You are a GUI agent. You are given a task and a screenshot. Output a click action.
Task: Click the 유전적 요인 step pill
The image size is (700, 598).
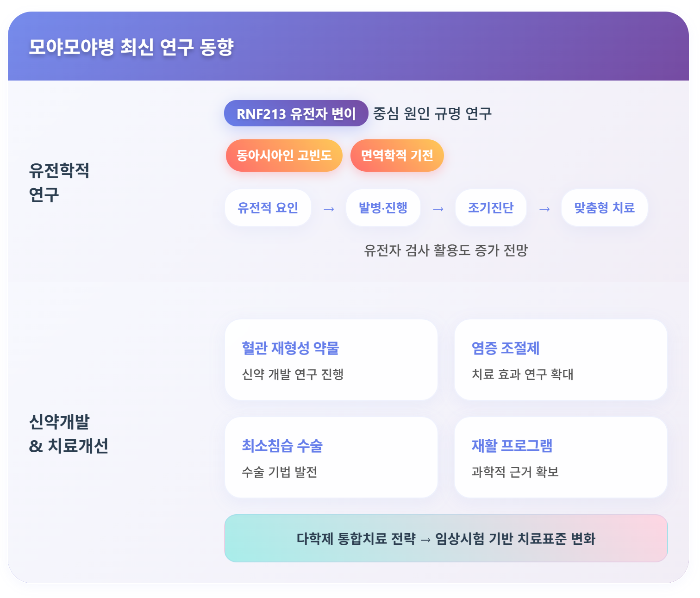[268, 208]
